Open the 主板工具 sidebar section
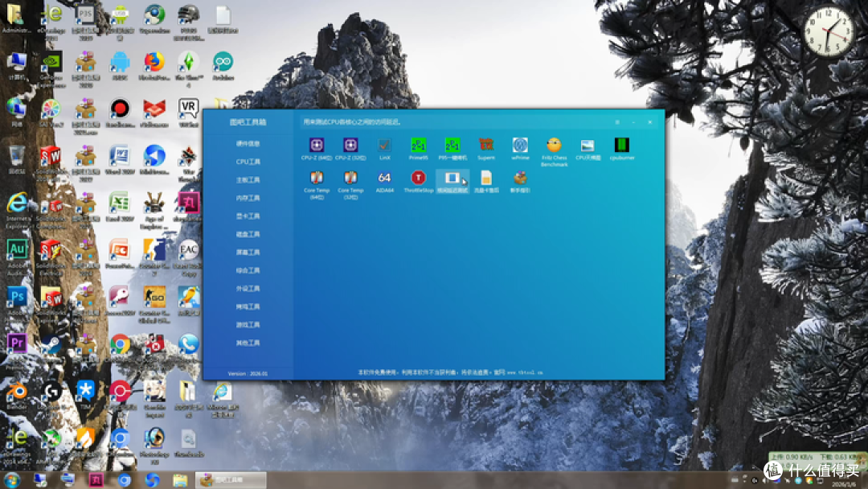 248,180
